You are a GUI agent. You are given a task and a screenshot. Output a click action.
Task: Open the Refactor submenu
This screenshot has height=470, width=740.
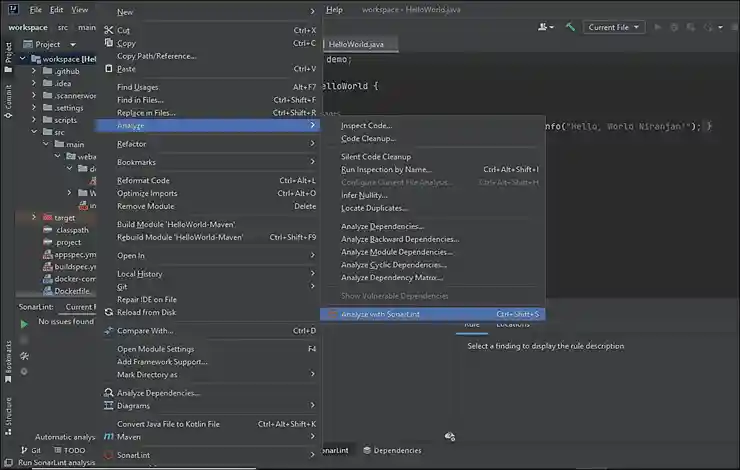(210, 144)
